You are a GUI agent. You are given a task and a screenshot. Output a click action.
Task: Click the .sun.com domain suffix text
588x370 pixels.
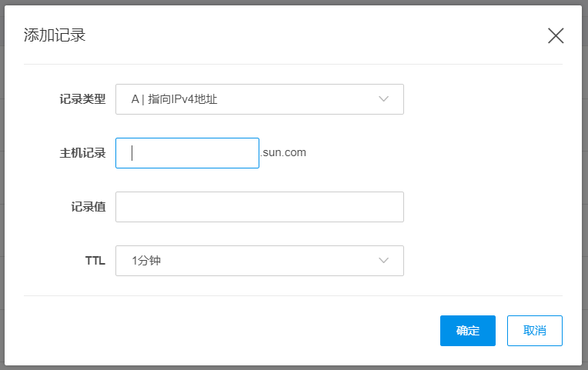coord(283,152)
